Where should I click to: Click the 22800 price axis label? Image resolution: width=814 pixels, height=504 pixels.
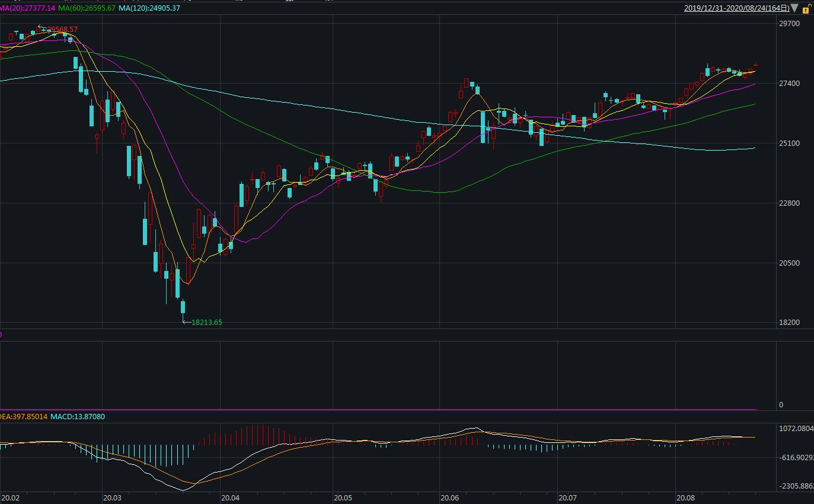click(x=789, y=203)
